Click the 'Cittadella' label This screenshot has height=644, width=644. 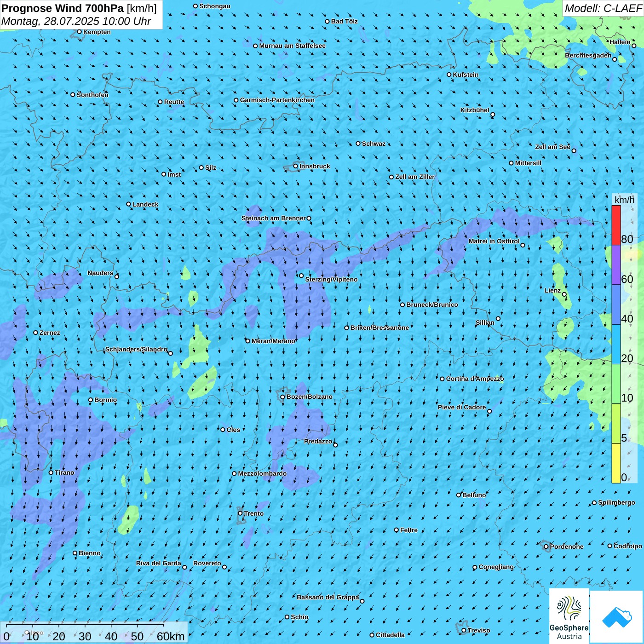[x=390, y=635]
